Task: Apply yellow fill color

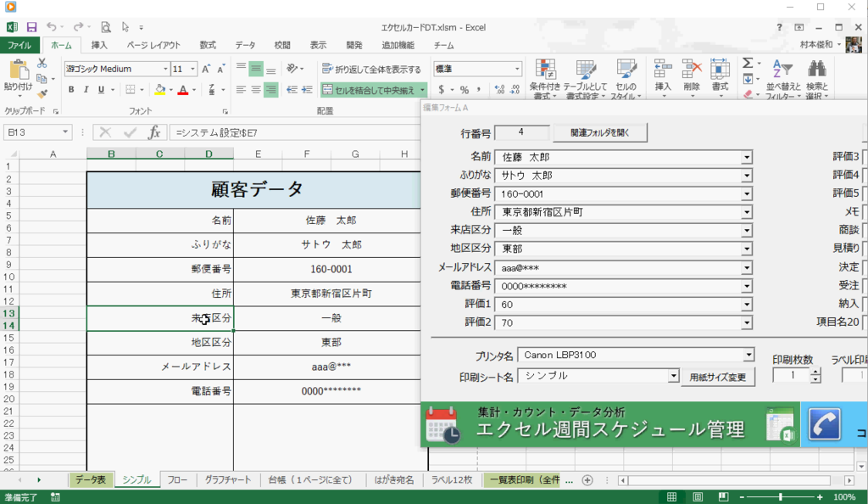Action: point(160,90)
